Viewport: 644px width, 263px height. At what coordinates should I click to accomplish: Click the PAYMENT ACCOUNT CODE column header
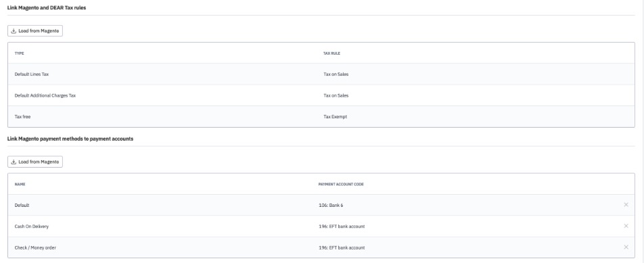(x=341, y=184)
